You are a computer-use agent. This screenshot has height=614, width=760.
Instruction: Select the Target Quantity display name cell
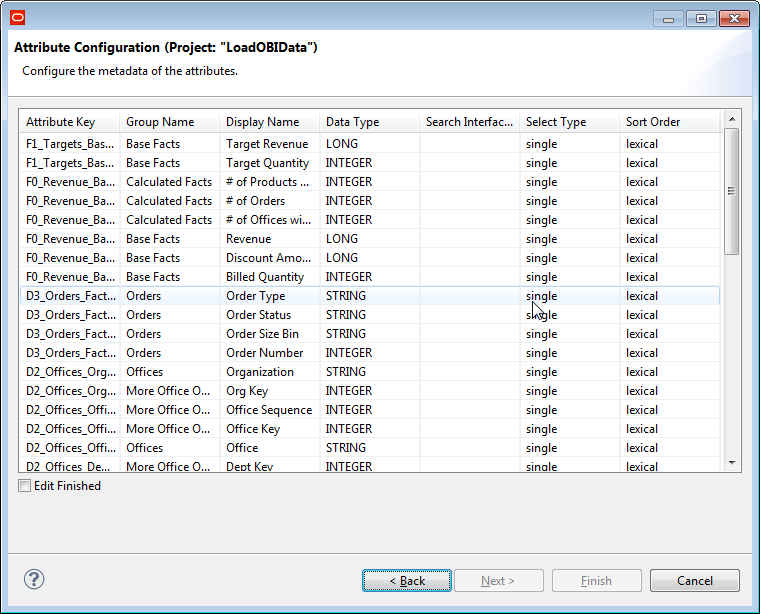click(268, 163)
